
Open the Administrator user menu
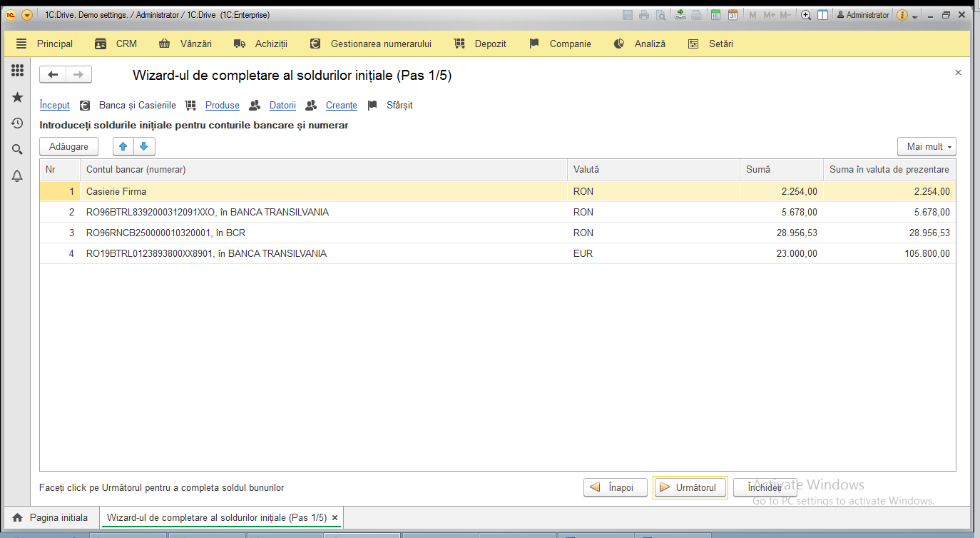pos(864,15)
